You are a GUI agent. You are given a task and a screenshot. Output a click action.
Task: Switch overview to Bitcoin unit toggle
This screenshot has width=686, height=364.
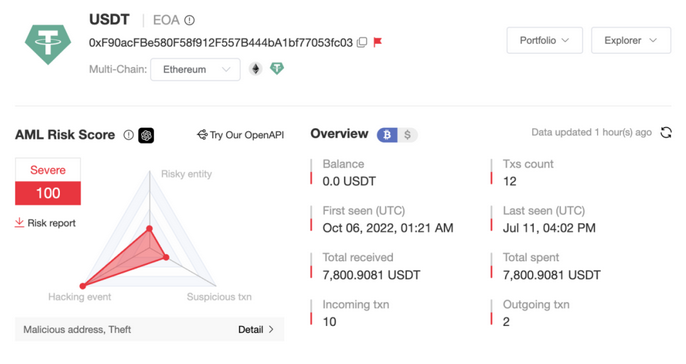pyautogui.click(x=387, y=135)
